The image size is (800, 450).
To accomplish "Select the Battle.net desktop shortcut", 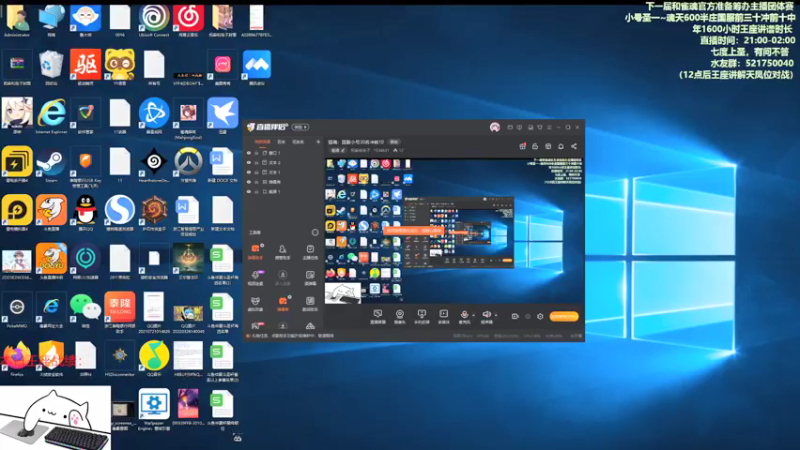I will point(154,116).
